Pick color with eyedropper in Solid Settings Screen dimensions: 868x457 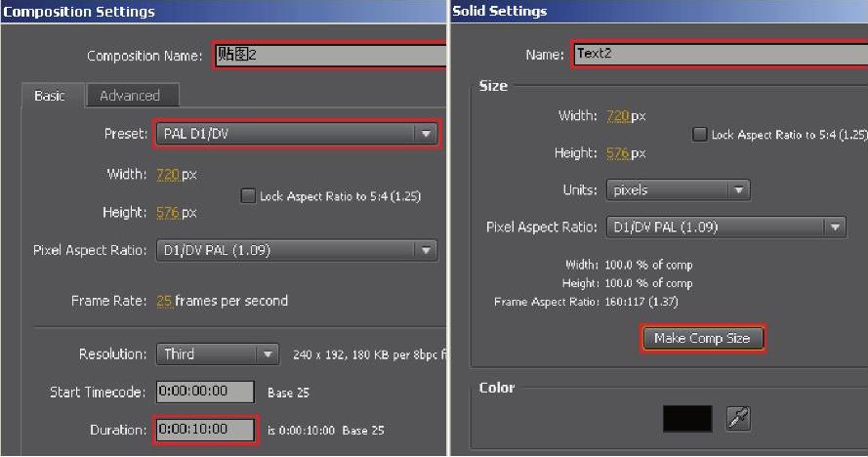tap(738, 418)
